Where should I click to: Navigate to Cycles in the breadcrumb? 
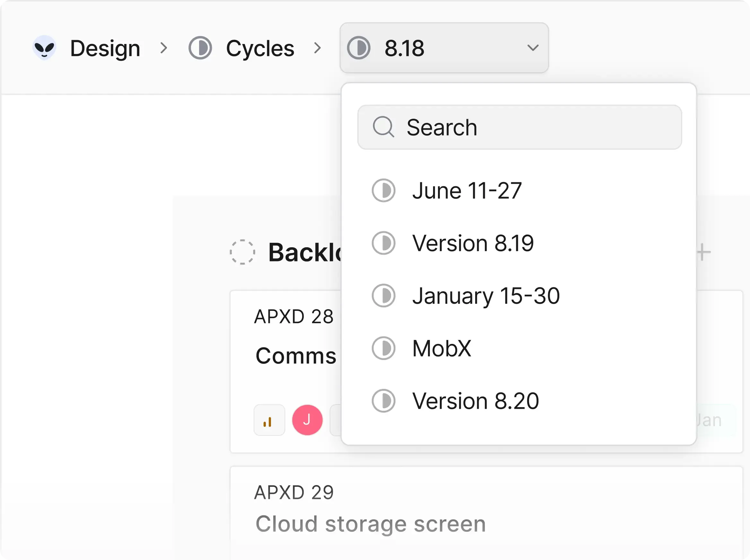tap(260, 48)
